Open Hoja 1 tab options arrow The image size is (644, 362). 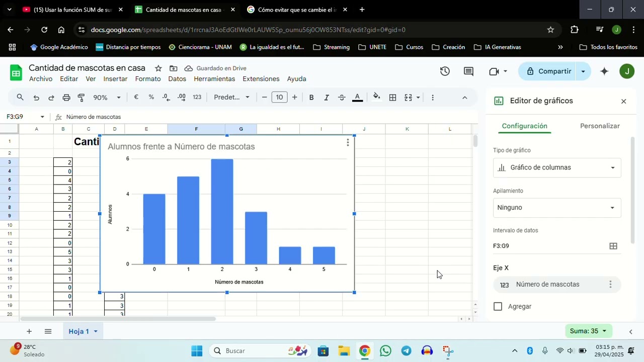pos(96,331)
